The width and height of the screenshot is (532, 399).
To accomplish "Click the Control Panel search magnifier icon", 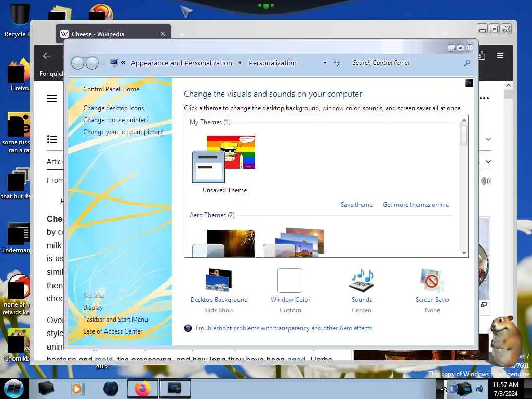I will point(467,63).
